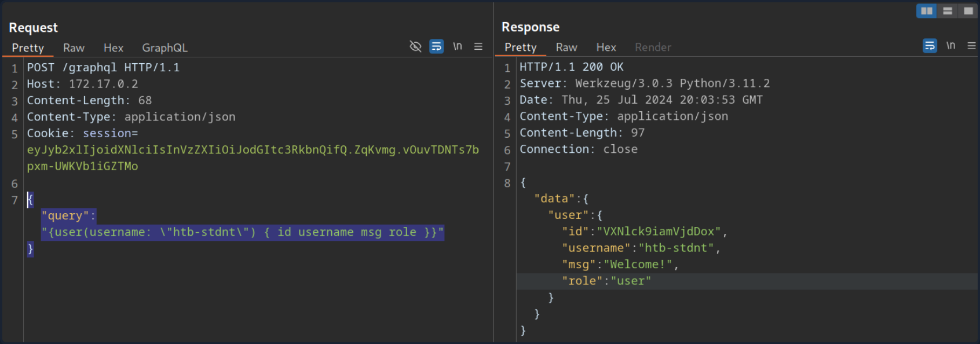Screen dimensions: 980x344
Task: Click the GraphQL user query string line
Action: [242, 232]
